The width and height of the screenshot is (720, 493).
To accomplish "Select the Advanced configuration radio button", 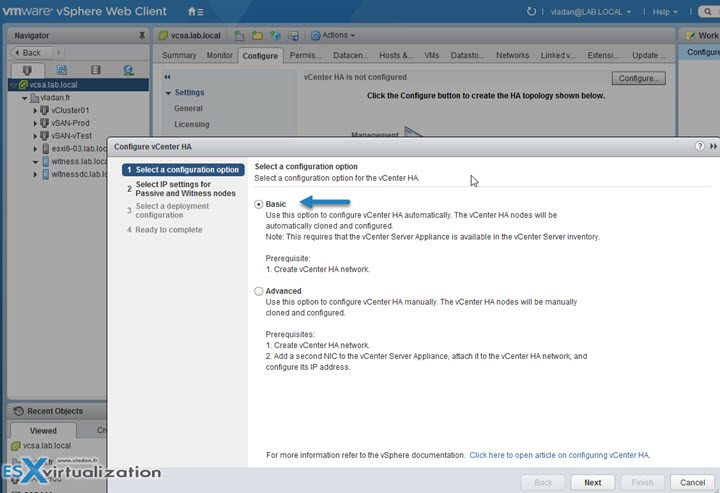I will coord(259,291).
